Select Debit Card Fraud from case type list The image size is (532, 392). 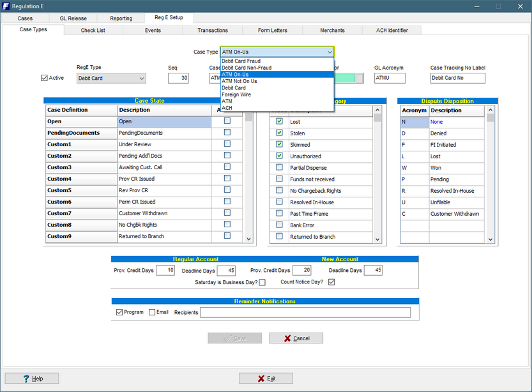[277, 61]
